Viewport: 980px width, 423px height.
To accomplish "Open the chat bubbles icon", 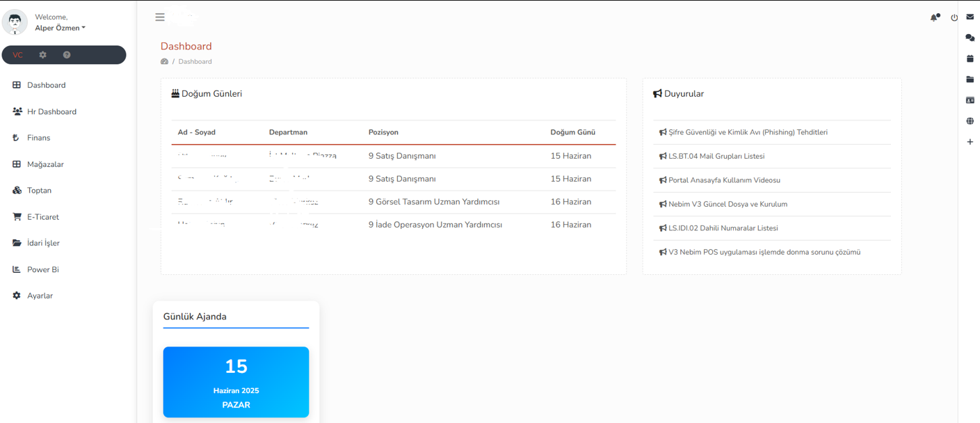I will 970,38.
